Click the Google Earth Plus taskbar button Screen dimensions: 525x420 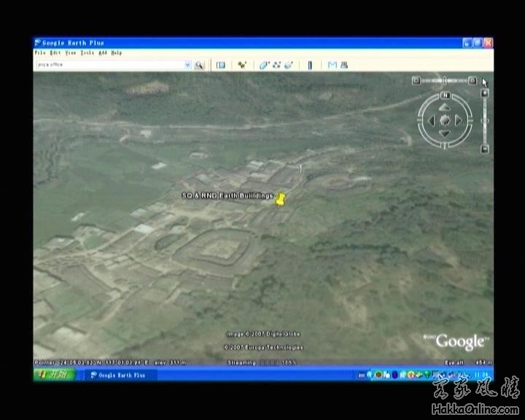(120, 375)
